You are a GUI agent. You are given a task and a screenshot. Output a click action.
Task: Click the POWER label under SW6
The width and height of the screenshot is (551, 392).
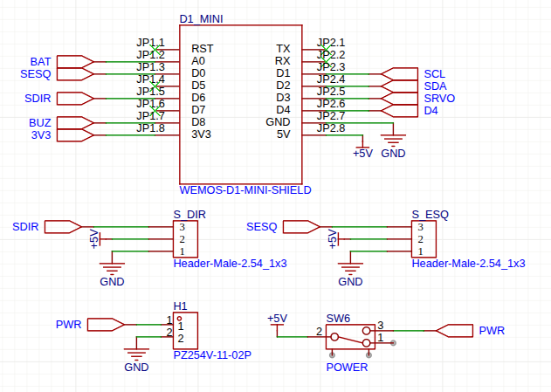(347, 367)
